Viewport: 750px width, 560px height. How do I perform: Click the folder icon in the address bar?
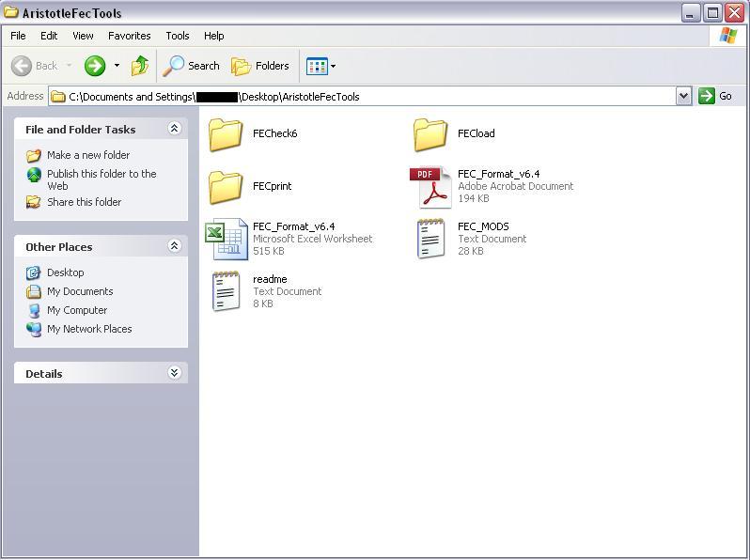point(58,97)
